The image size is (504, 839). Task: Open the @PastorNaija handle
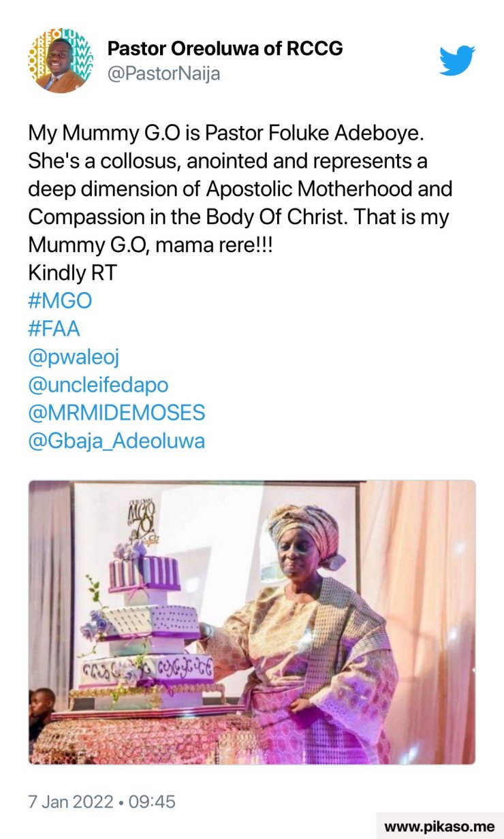(163, 74)
